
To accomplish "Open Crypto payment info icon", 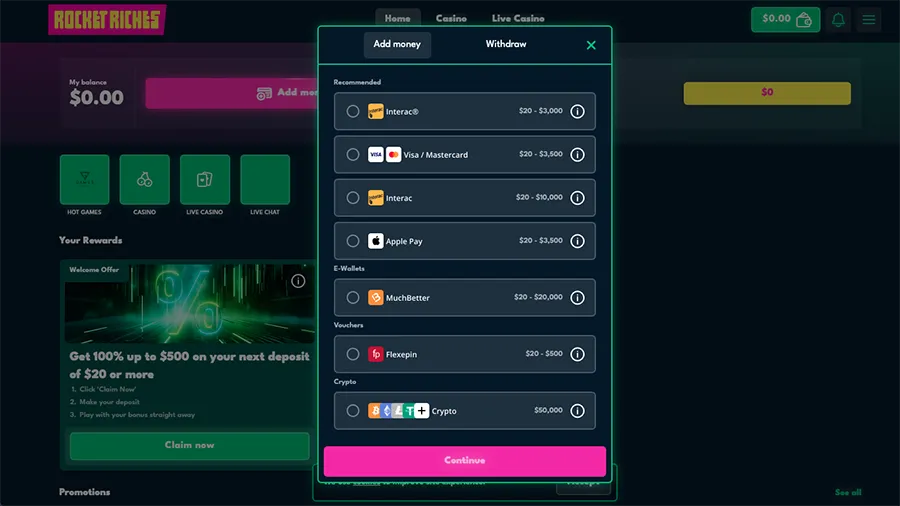I will [x=577, y=411].
